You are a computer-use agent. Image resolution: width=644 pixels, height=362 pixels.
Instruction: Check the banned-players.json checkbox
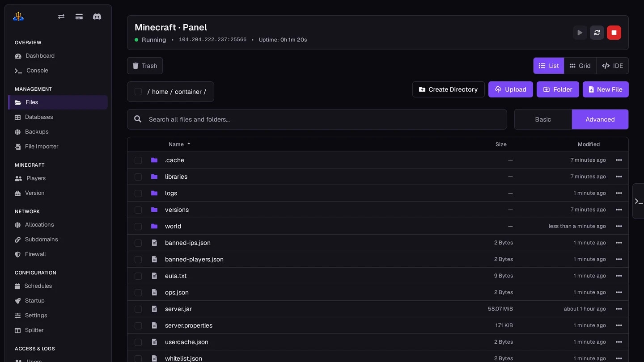coord(138,260)
